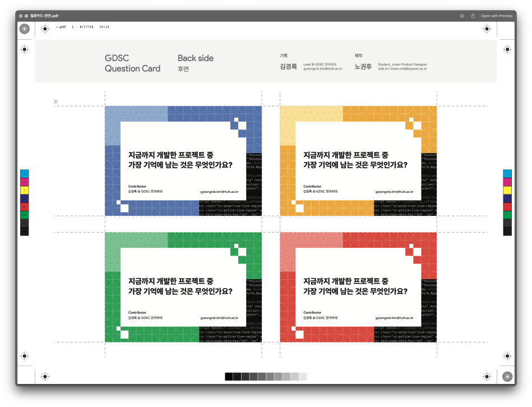532x407 pixels.
Task: Open the Share menu icon
Action: [x=473, y=16]
